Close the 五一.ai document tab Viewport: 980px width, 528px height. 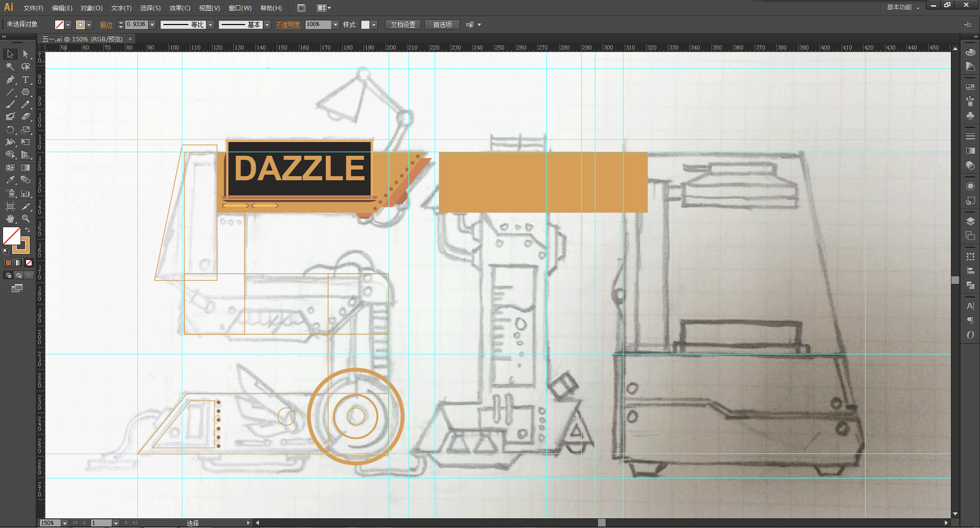tap(130, 39)
